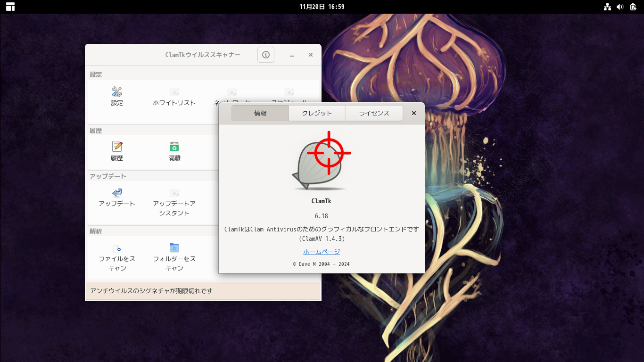This screenshot has width=644, height=362.
Task: Click the 設定 section heading
Action: (96, 74)
